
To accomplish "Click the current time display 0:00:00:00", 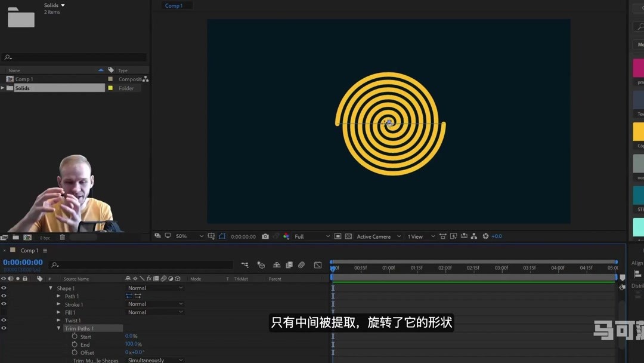I will tap(23, 261).
